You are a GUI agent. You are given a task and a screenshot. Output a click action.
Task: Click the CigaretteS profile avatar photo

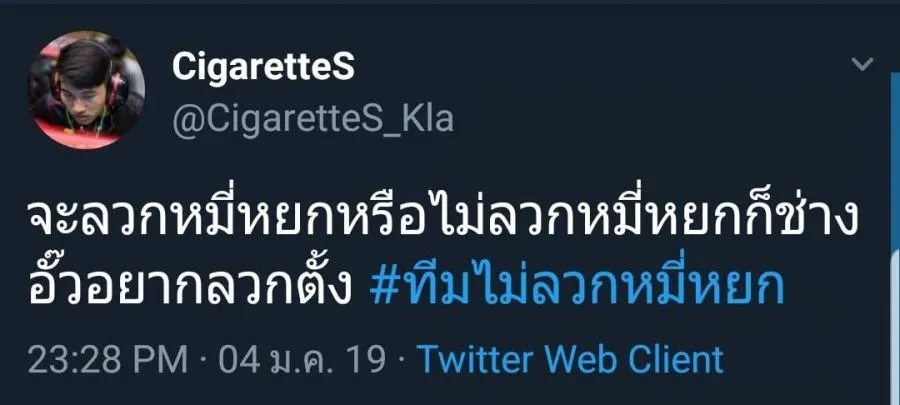coord(86,91)
